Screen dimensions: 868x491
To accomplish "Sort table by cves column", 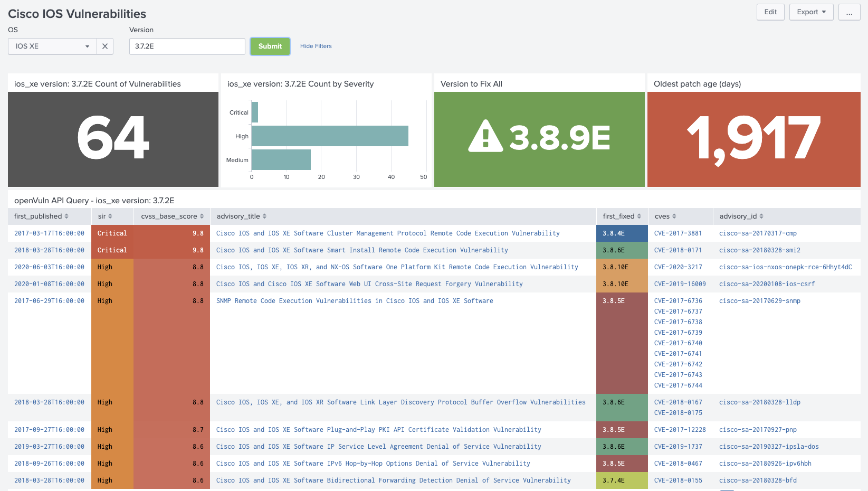I will 665,216.
